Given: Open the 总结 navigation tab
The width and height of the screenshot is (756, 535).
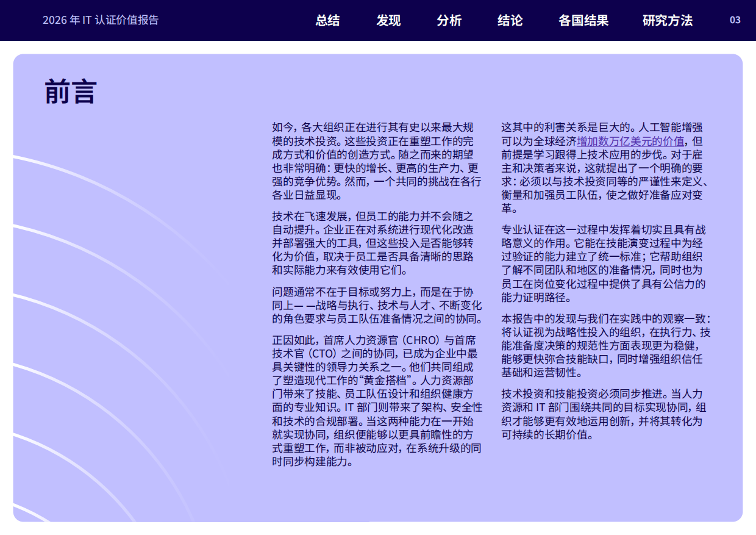Looking at the screenshot, I should click(327, 20).
